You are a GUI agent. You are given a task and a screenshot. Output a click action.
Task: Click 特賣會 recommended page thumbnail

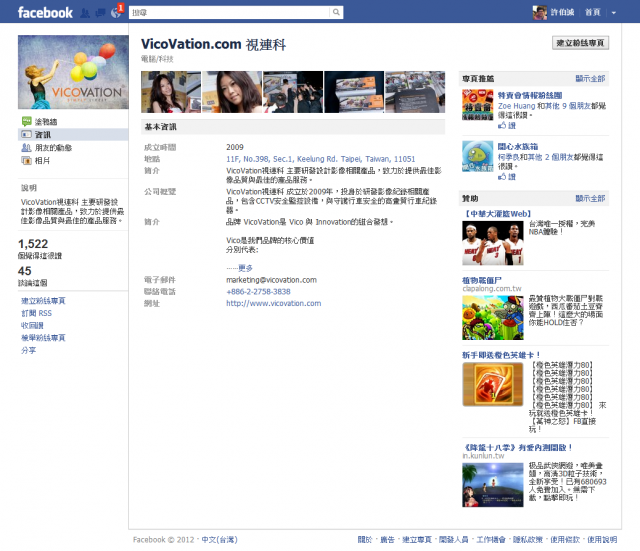tap(478, 105)
